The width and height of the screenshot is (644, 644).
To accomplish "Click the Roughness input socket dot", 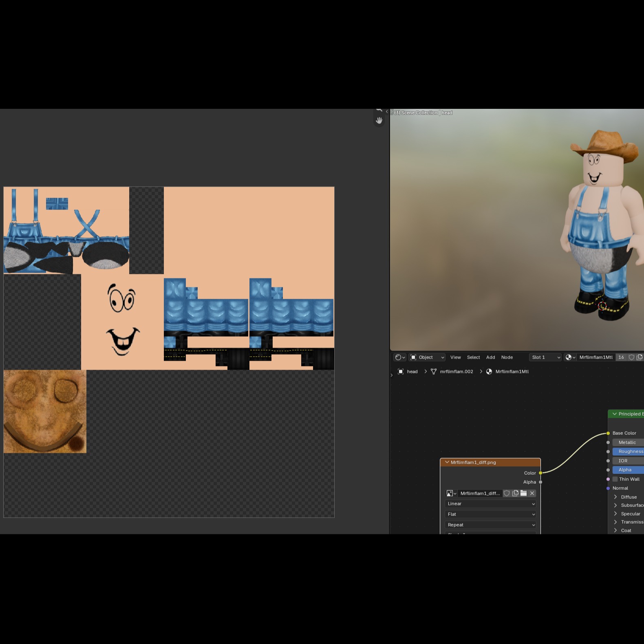I will tap(608, 452).
